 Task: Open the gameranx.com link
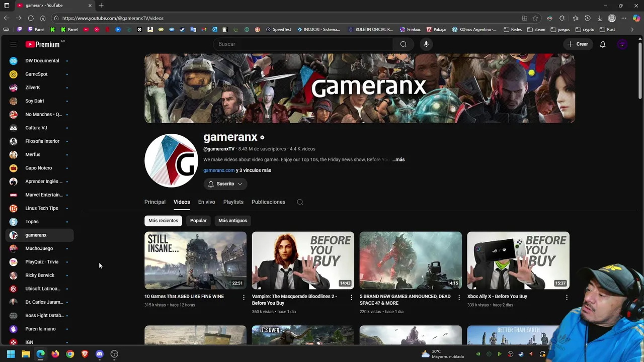point(219,170)
